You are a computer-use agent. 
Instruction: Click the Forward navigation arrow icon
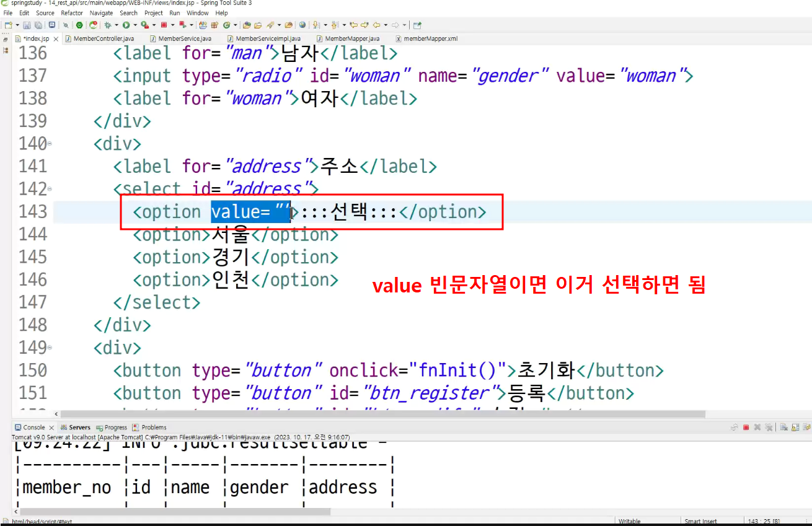click(x=395, y=25)
